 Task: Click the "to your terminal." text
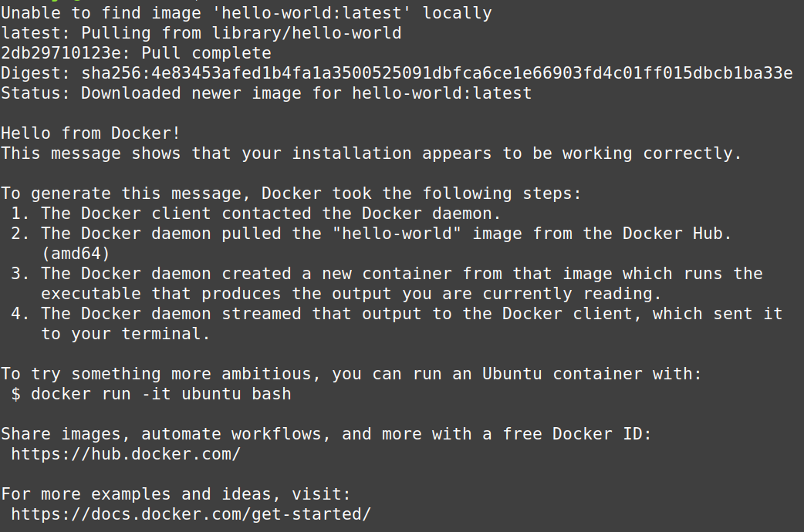[125, 334]
